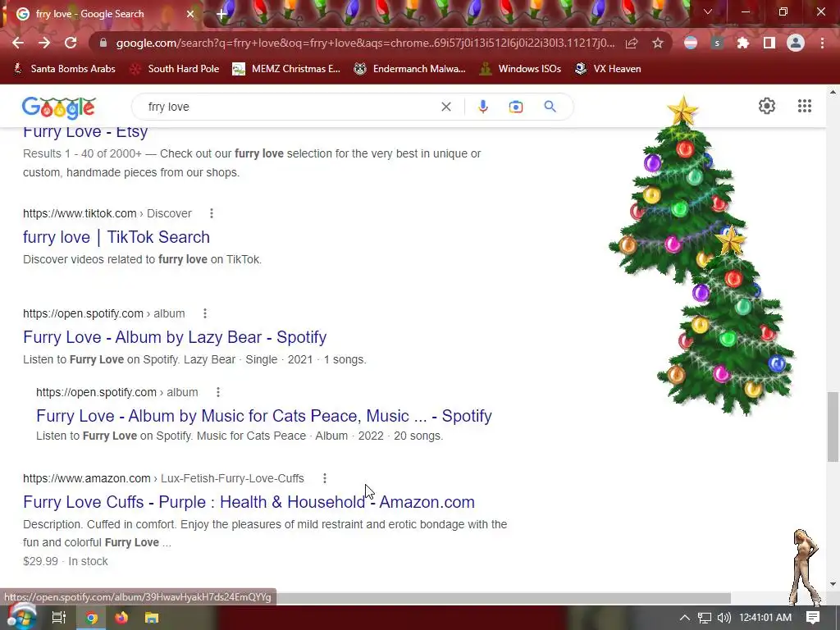Launch Firefox from the taskbar
The image size is (840, 630).
121,618
